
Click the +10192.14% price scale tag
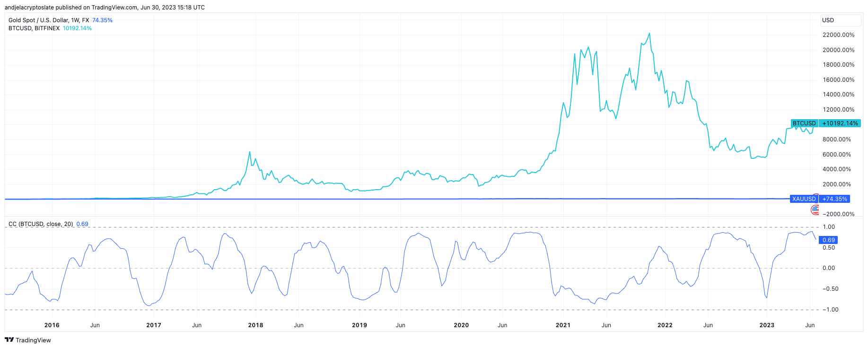click(840, 123)
